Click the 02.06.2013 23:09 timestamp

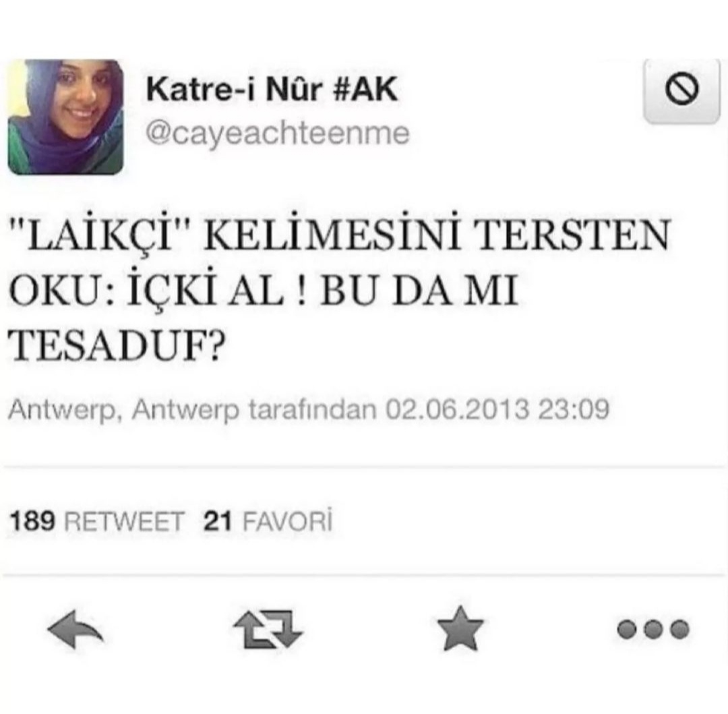click(497, 409)
